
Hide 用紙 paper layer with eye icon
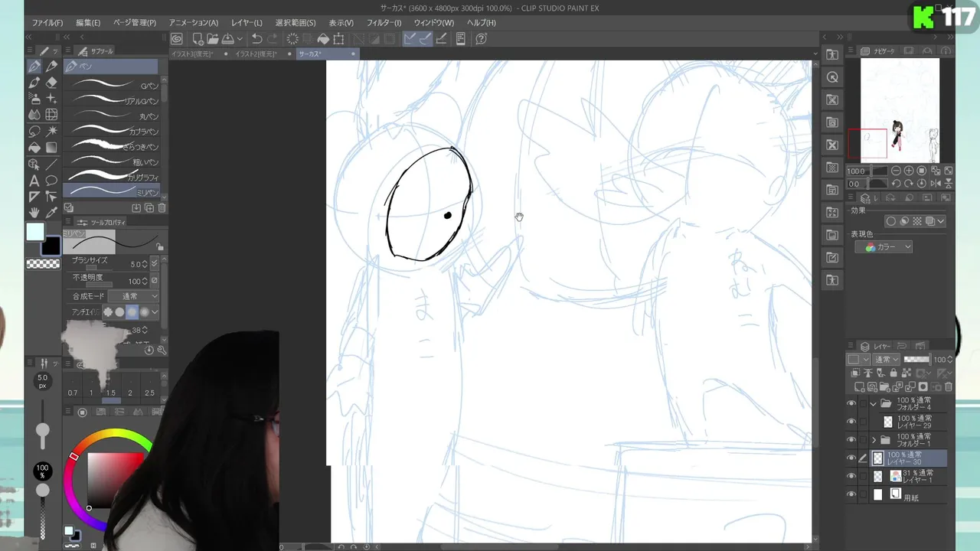851,494
